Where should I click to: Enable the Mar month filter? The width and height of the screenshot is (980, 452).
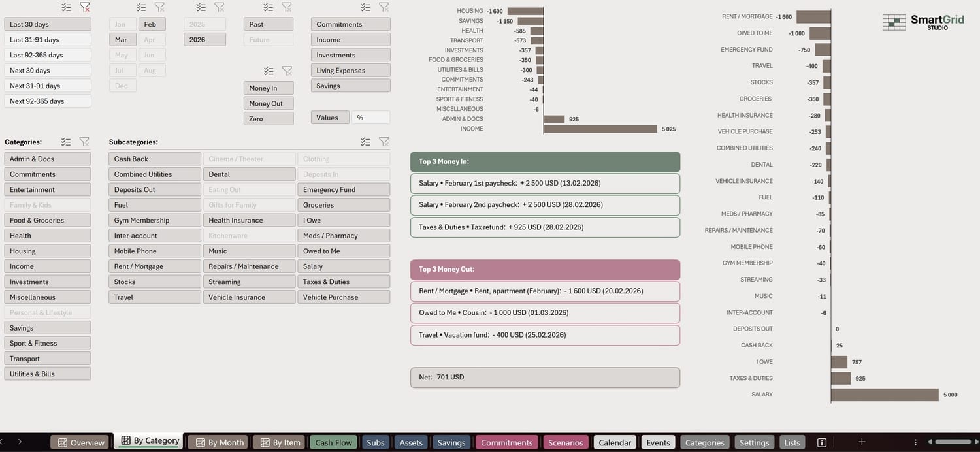click(x=122, y=39)
